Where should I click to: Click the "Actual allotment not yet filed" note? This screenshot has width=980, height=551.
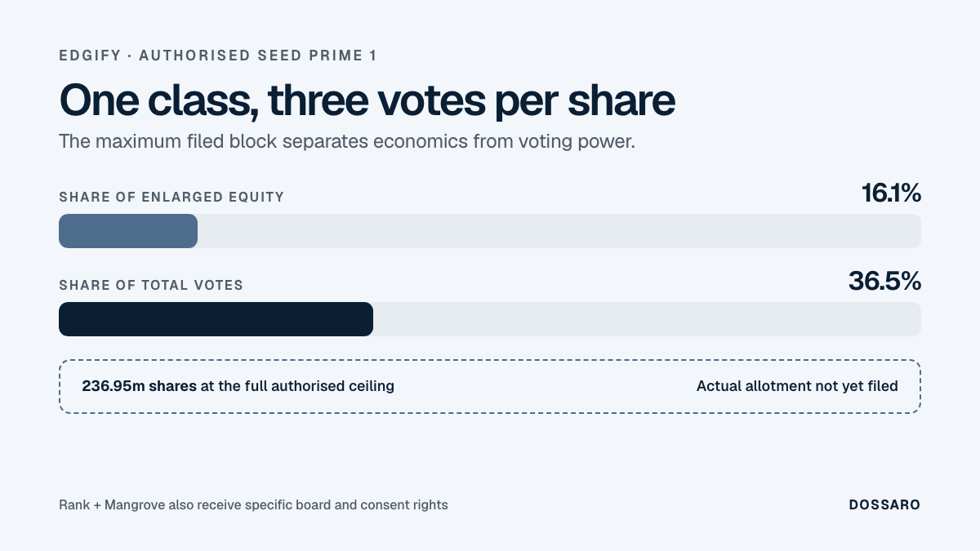797,386
